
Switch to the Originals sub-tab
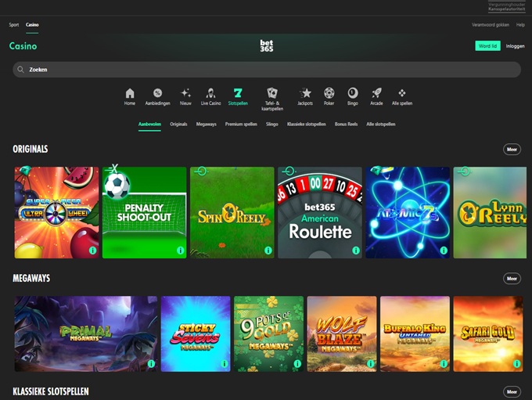(178, 124)
